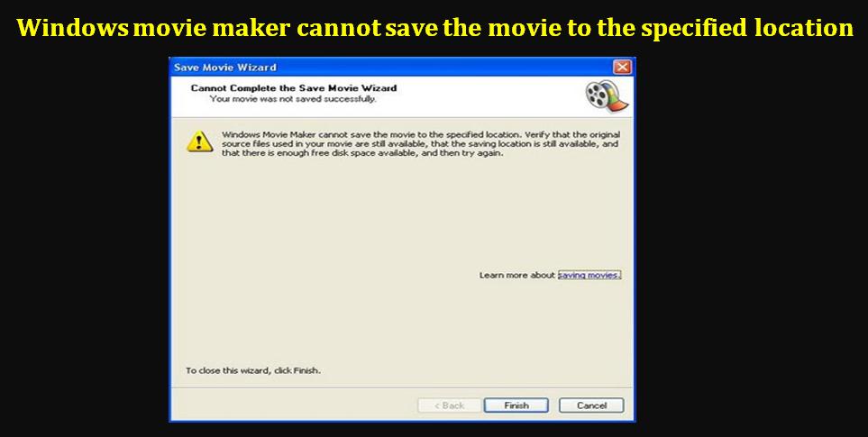This screenshot has height=437, width=868.
Task: Open the saving movies help link
Action: (589, 275)
